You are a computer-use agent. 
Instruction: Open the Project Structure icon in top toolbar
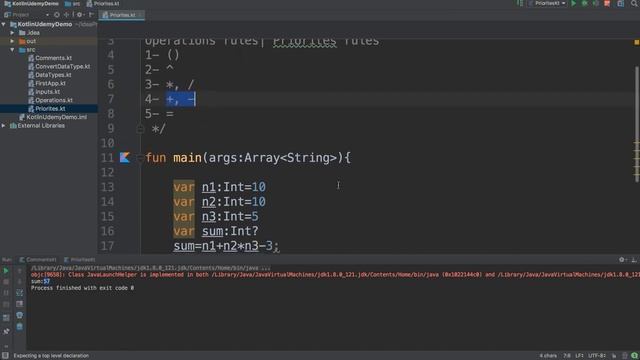(621, 4)
